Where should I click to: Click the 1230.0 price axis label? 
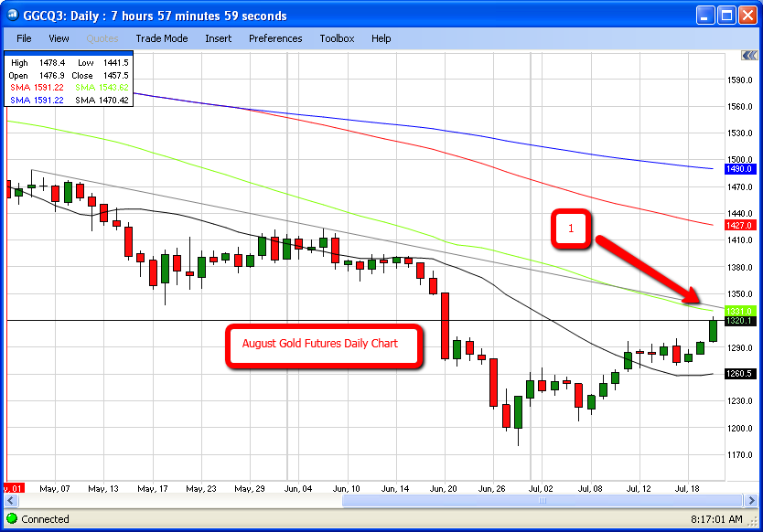click(x=739, y=400)
